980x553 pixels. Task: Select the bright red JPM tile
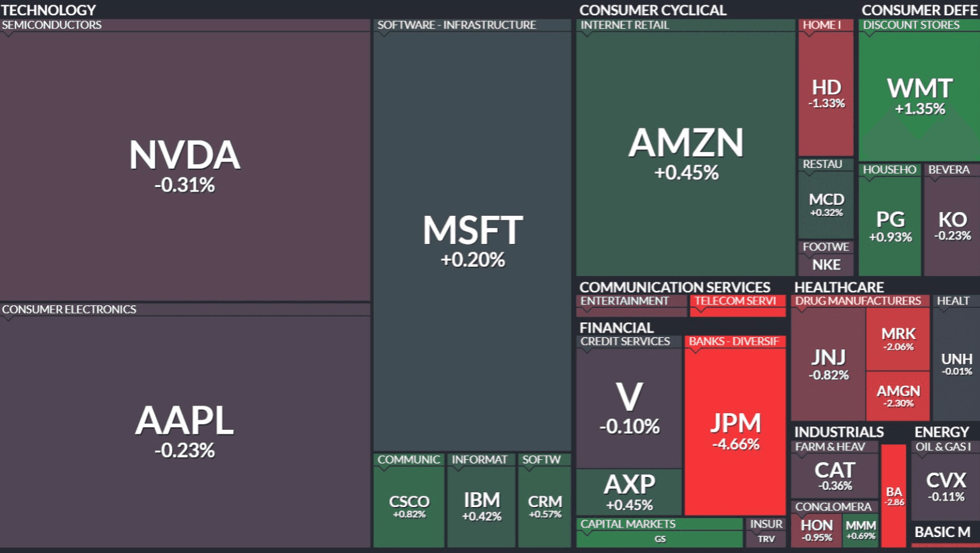[735, 431]
